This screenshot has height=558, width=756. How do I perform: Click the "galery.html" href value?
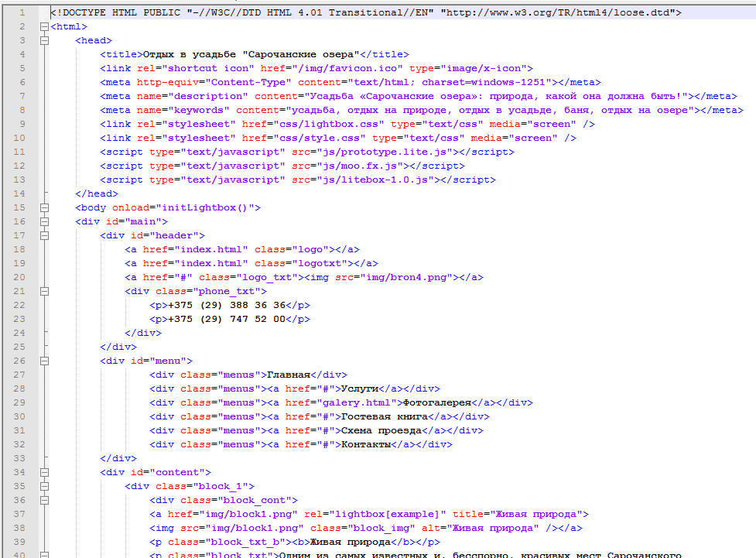pyautogui.click(x=356, y=402)
